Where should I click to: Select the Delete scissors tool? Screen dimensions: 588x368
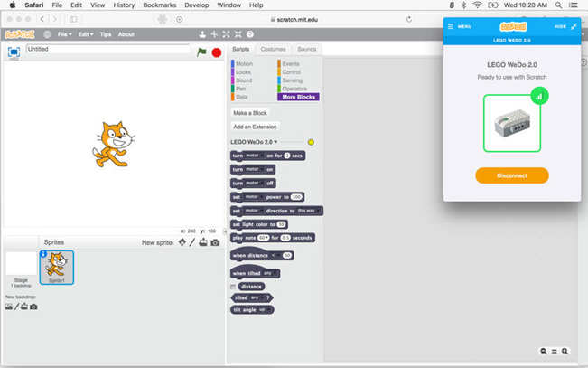point(214,34)
